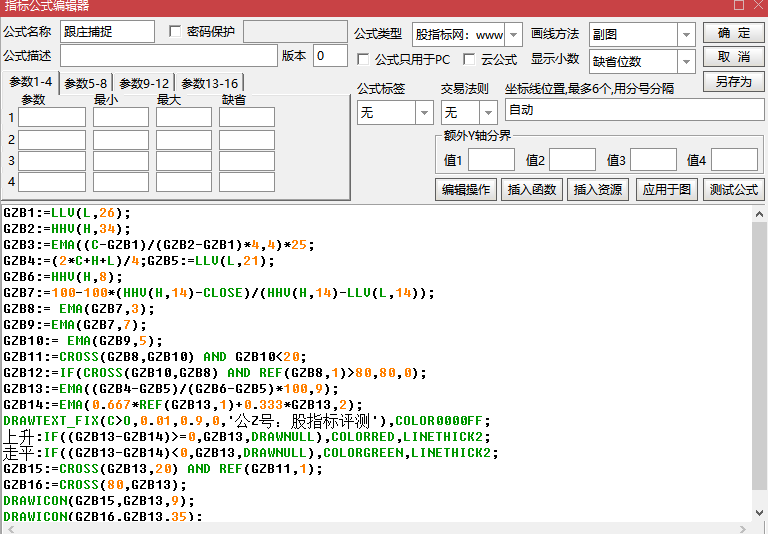
Task: Click the 取消 button
Action: [734, 57]
